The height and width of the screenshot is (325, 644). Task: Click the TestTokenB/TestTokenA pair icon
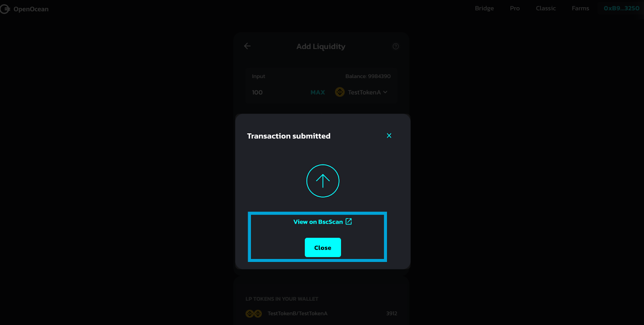click(x=254, y=313)
